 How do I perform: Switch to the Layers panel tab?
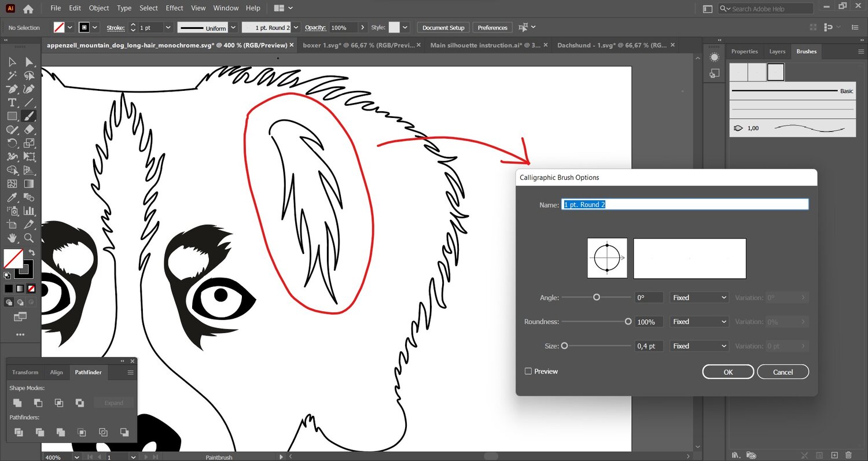click(x=777, y=51)
